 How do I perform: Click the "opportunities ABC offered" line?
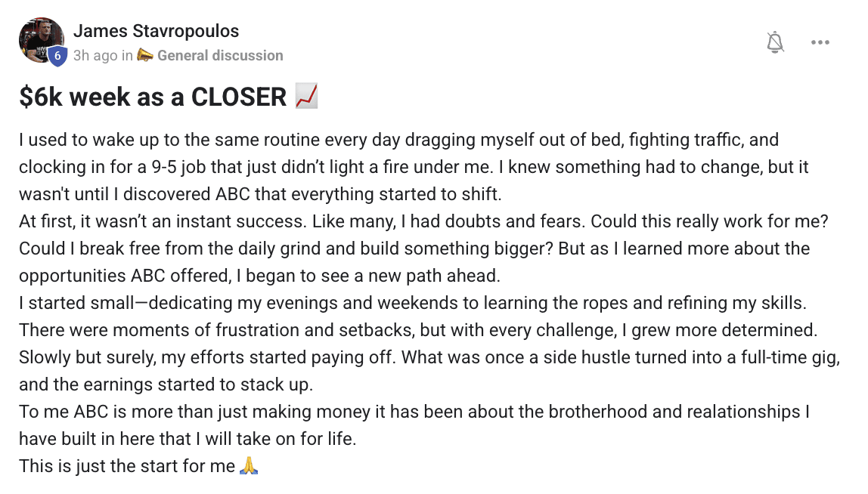(259, 276)
